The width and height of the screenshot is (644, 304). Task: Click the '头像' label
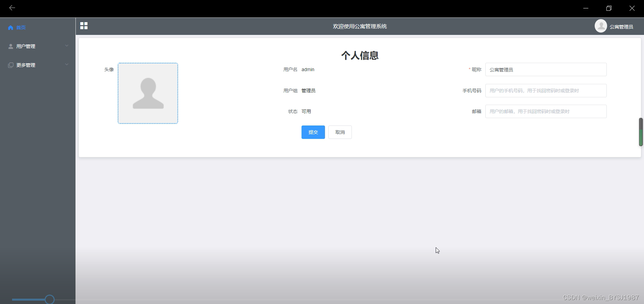(x=109, y=69)
